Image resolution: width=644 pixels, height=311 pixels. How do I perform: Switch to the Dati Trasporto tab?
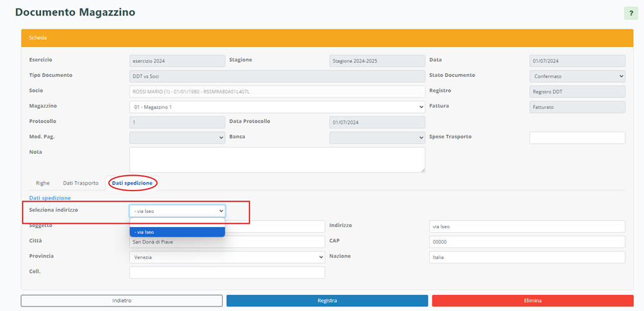[81, 183]
